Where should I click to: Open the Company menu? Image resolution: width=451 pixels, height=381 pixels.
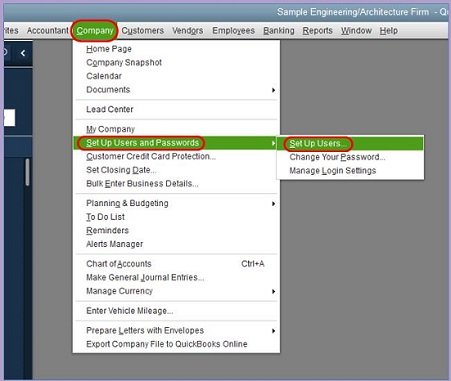[x=95, y=31]
